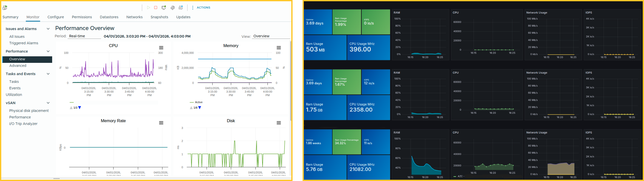The width and height of the screenshot is (644, 181).
Task: Click the 11 io/s IOPS tile
Action: point(376,142)
